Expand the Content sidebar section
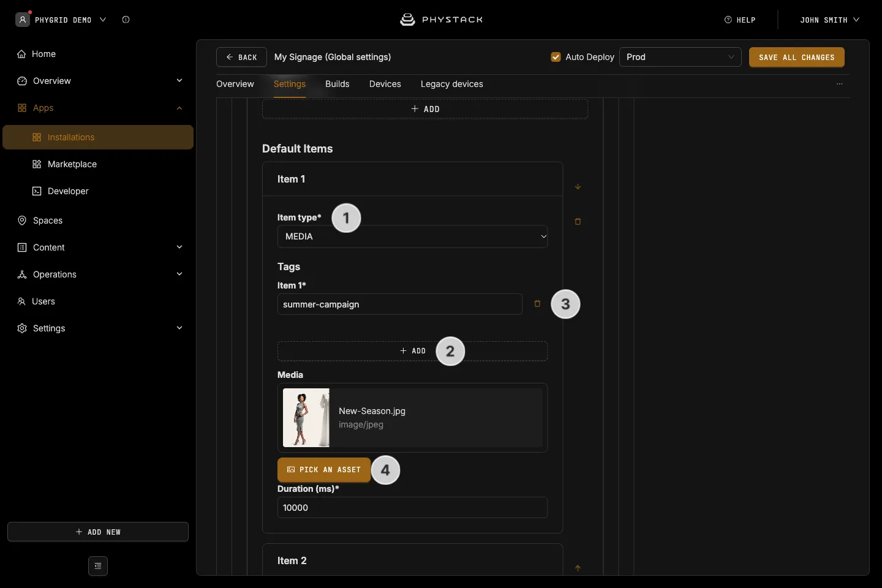 click(179, 247)
